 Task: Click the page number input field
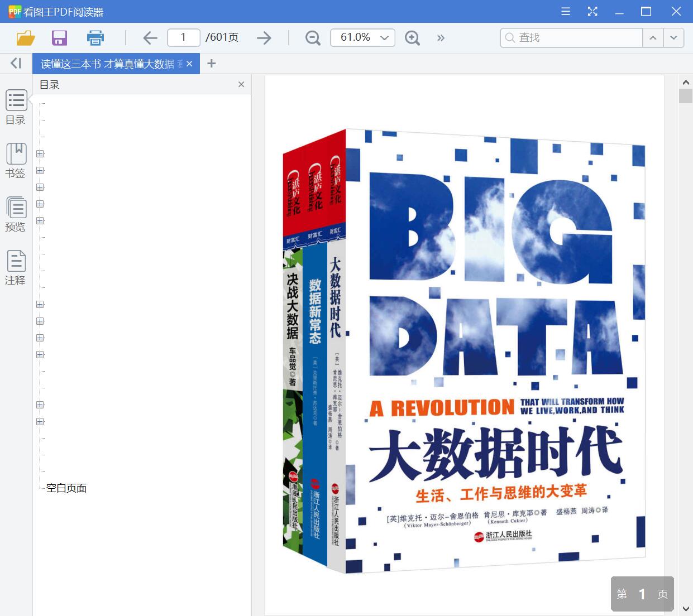click(183, 37)
